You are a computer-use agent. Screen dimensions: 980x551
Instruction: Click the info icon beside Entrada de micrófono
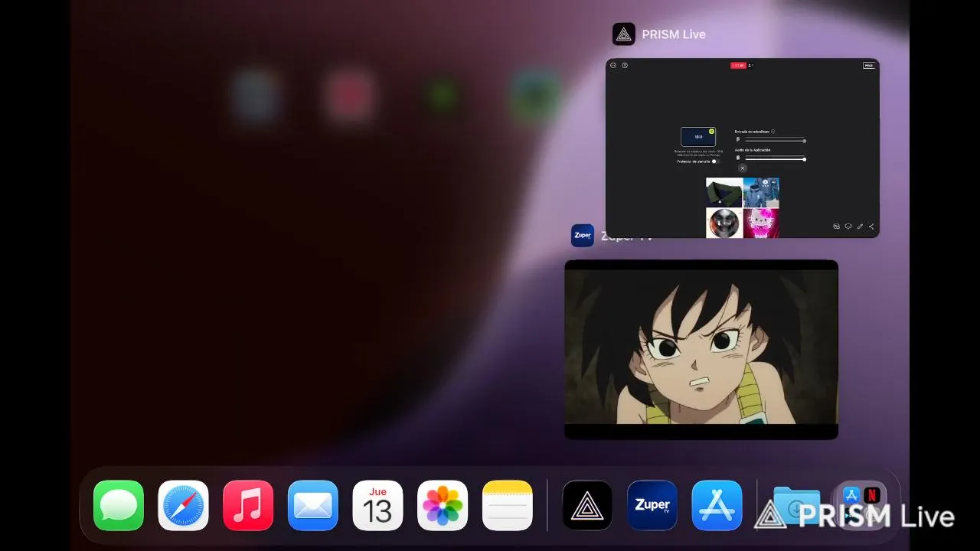point(773,132)
